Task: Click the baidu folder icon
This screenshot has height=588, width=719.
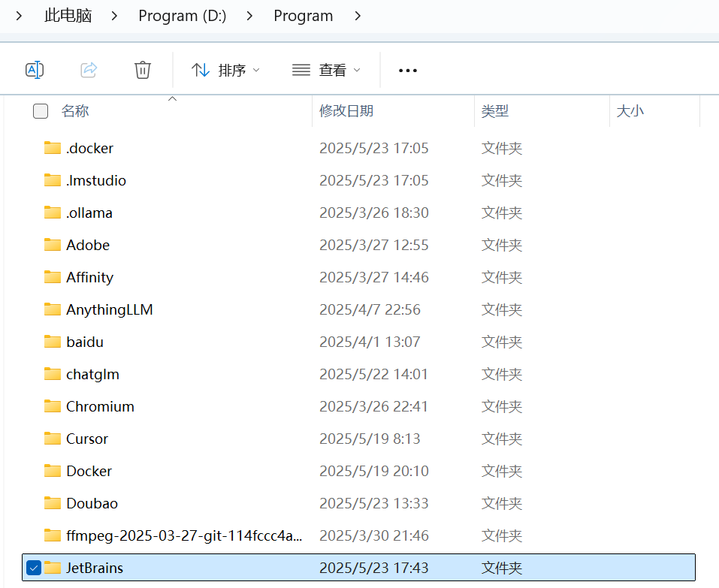Action: 53,342
